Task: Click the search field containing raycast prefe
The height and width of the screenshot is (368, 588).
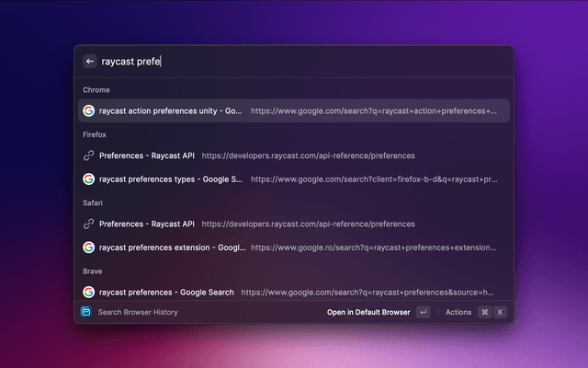Action: [x=294, y=62]
